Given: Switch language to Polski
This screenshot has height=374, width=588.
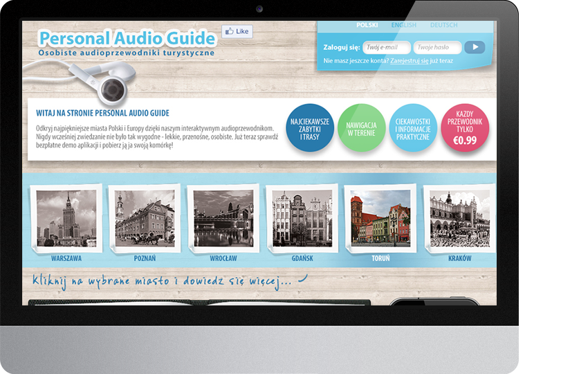Looking at the screenshot, I should point(367,26).
